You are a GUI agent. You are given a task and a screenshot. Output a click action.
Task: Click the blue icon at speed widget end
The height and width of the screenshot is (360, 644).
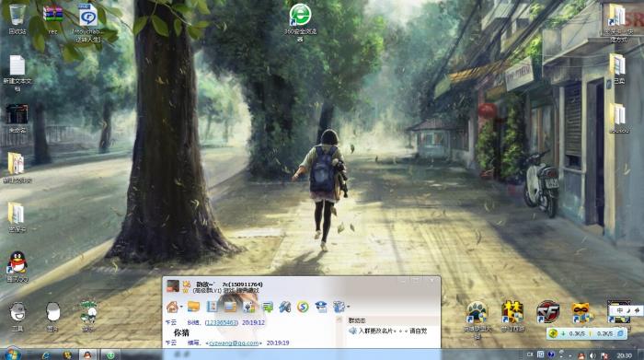point(621,333)
